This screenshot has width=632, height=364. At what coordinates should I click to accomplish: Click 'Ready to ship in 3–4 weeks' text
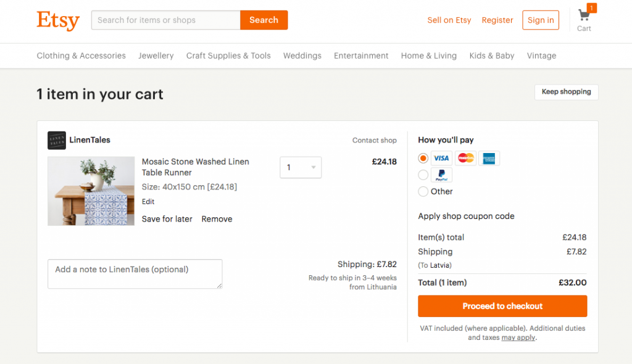pos(352,278)
